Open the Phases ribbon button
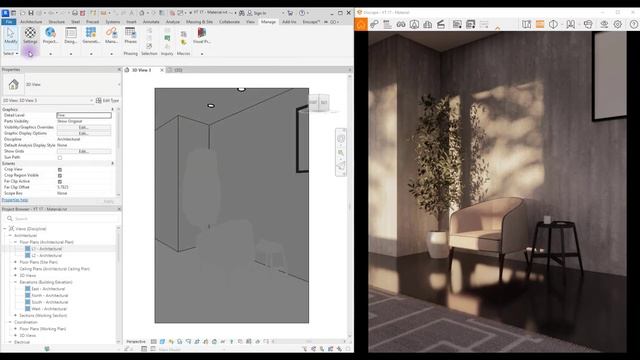 (131, 36)
